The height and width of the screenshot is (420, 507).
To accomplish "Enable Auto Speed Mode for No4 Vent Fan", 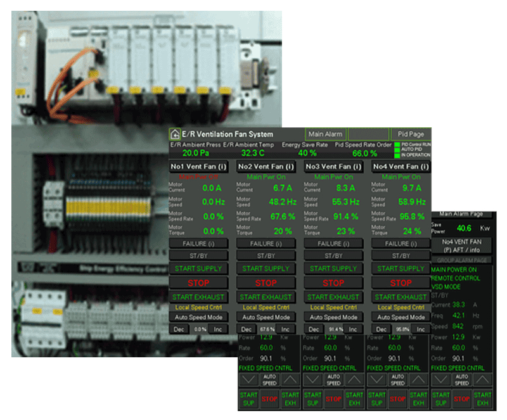I will pyautogui.click(x=401, y=317).
